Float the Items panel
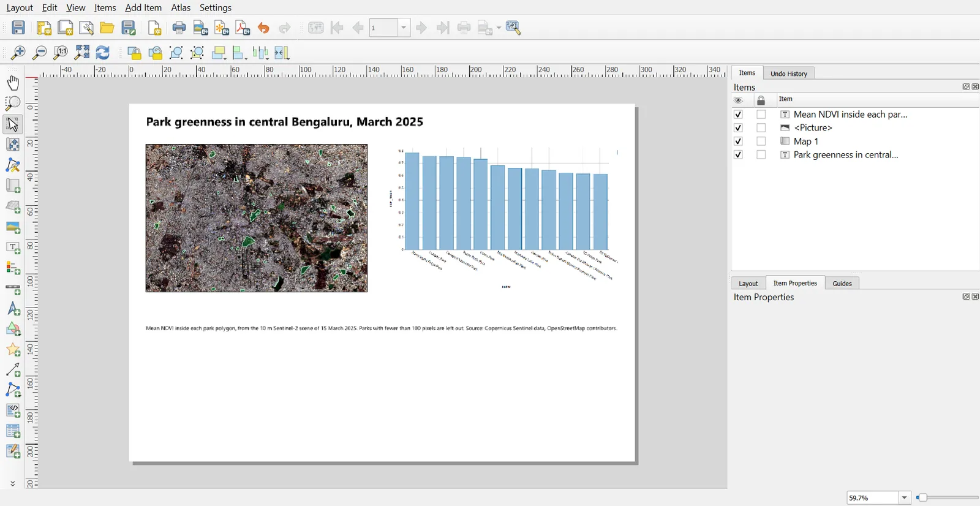 [x=966, y=87]
